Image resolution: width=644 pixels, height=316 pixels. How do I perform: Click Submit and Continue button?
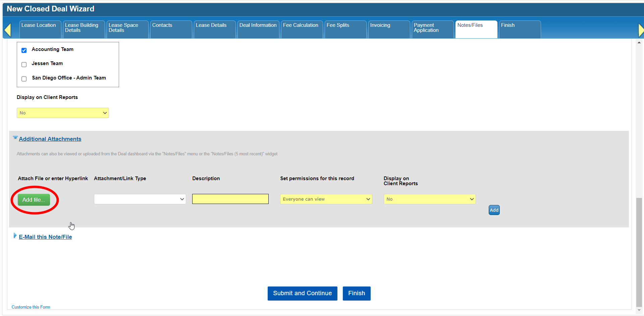click(x=302, y=294)
